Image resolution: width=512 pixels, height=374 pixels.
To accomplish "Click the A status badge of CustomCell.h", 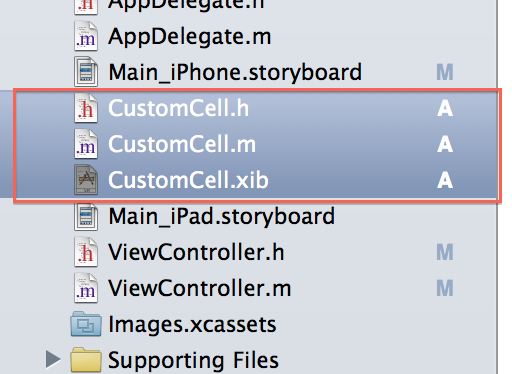I will tap(445, 108).
